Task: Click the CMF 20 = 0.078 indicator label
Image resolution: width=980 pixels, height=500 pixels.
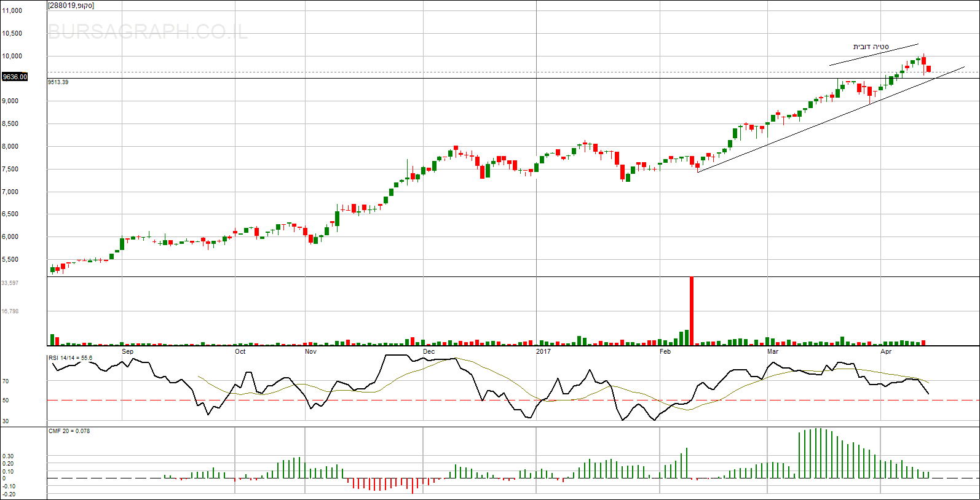Action: [x=69, y=431]
